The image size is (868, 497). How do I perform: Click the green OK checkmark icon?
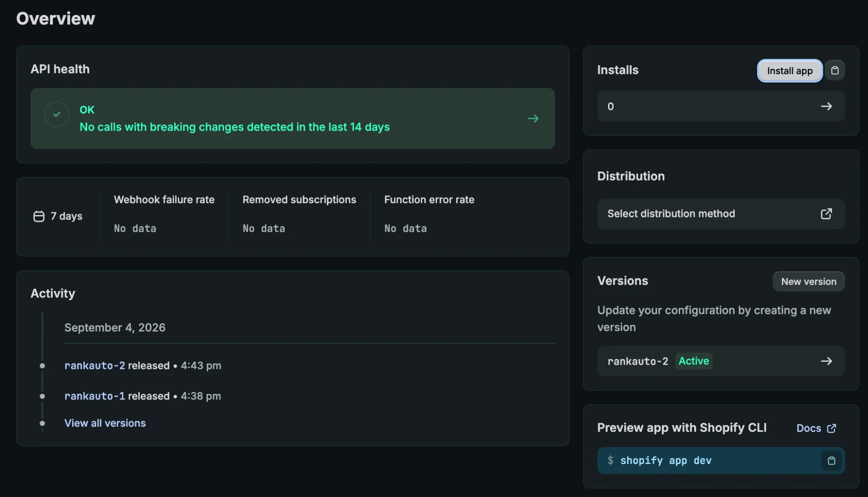coord(57,114)
